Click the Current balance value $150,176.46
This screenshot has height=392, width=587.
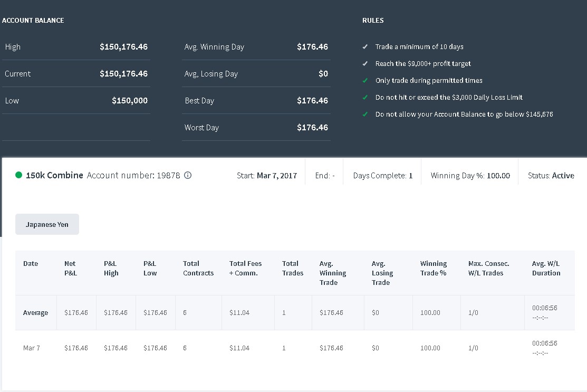123,74
